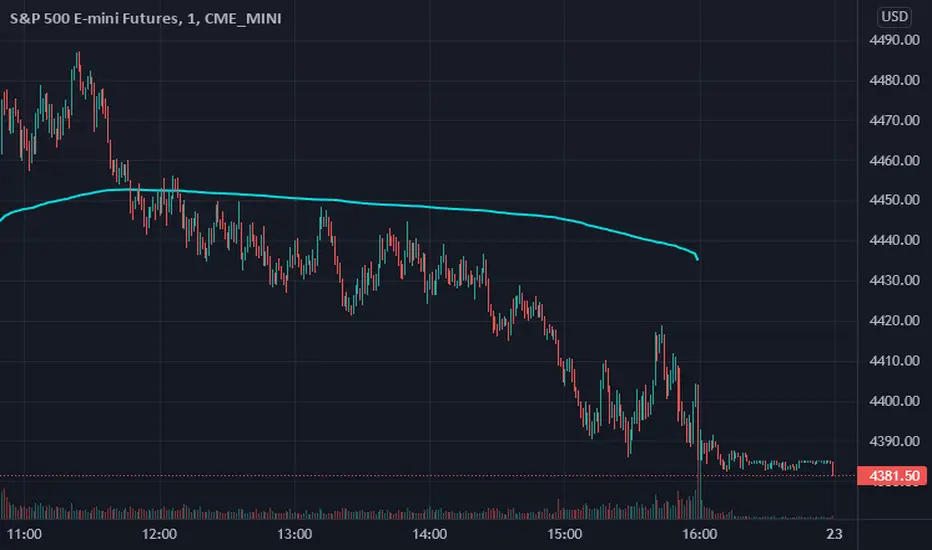The height and width of the screenshot is (550, 932).
Task: Select the 13:00 mark on time axis
Action: (x=294, y=534)
